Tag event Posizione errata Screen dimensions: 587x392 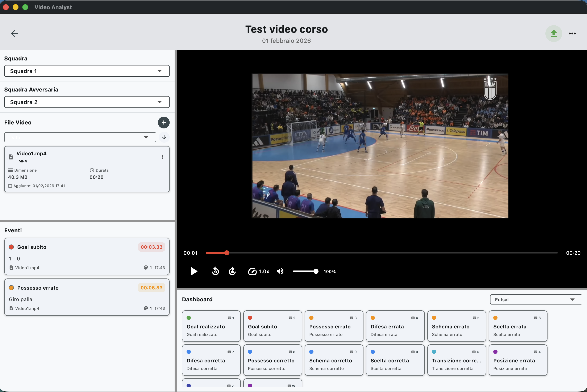point(518,360)
